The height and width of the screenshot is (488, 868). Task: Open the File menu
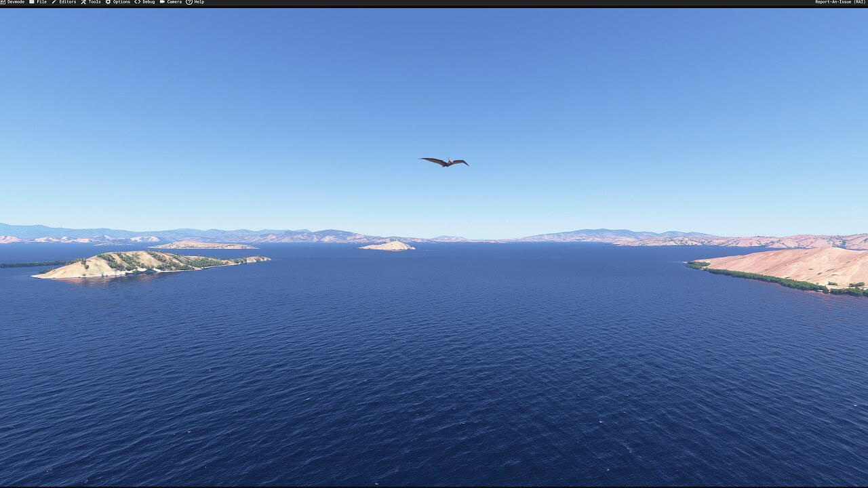pos(41,2)
